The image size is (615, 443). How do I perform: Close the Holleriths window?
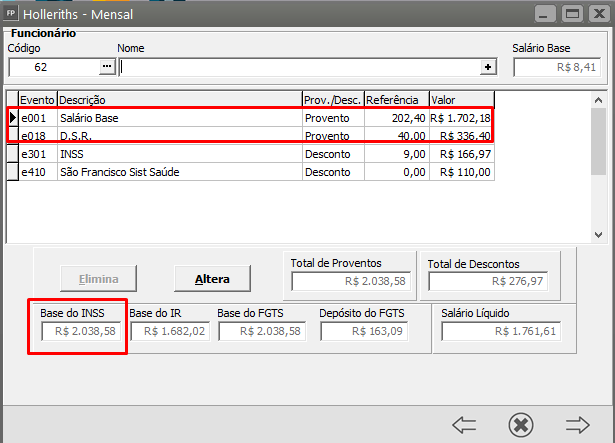coord(597,14)
